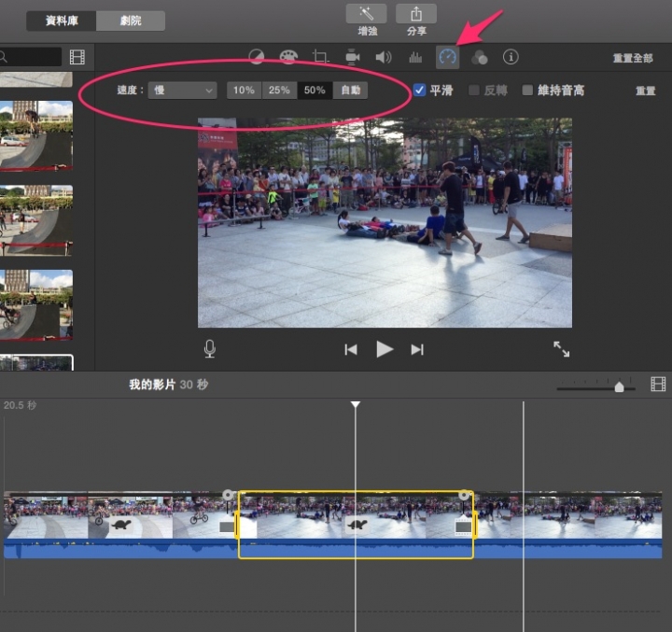Click 重置 to reset speed settings
This screenshot has width=672, height=632.
(646, 91)
